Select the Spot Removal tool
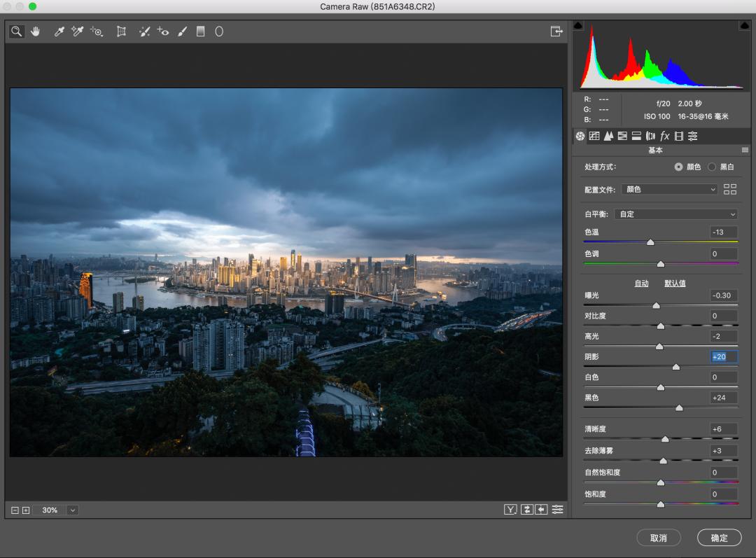Viewport: 756px width, 558px height. pos(144,32)
